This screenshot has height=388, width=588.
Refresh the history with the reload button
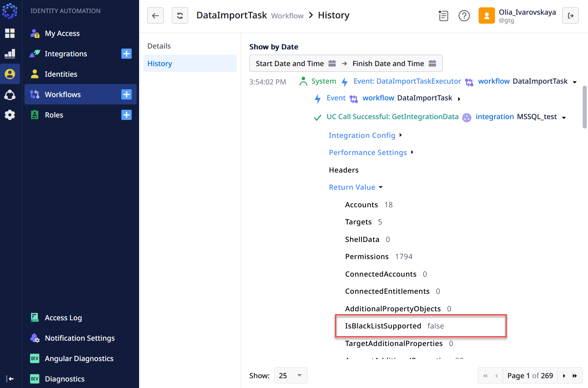click(x=180, y=16)
